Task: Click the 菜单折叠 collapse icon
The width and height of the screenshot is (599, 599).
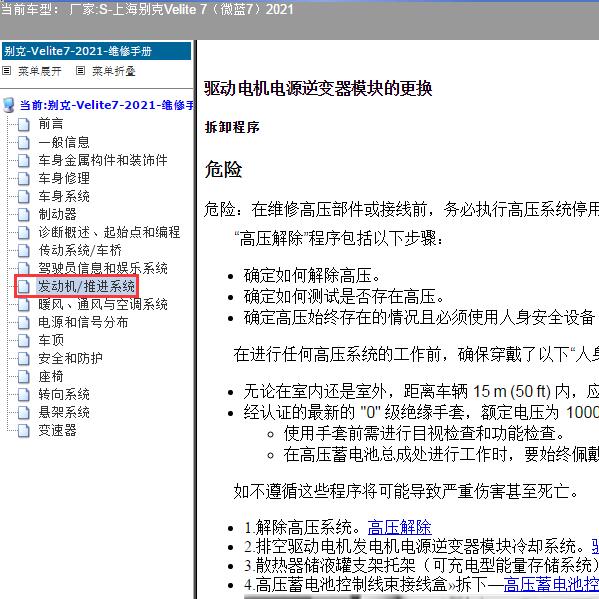Action: coord(80,71)
